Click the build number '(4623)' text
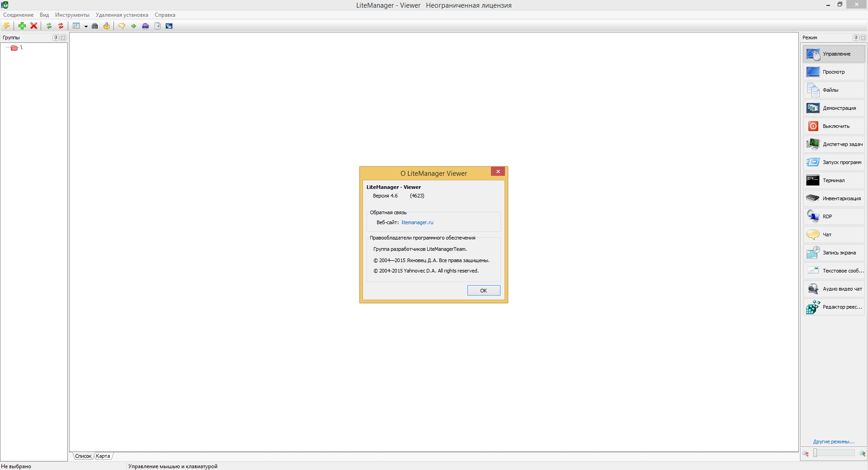This screenshot has height=470, width=868. click(x=417, y=196)
